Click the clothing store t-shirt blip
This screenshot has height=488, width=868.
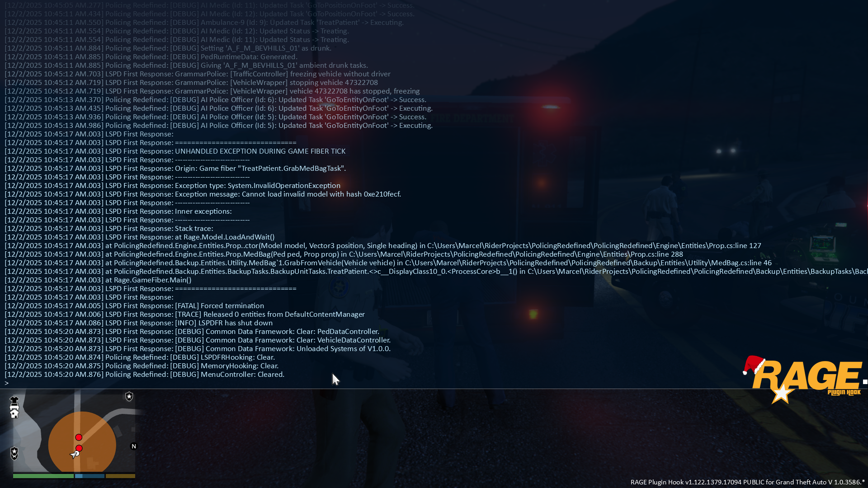(14, 399)
